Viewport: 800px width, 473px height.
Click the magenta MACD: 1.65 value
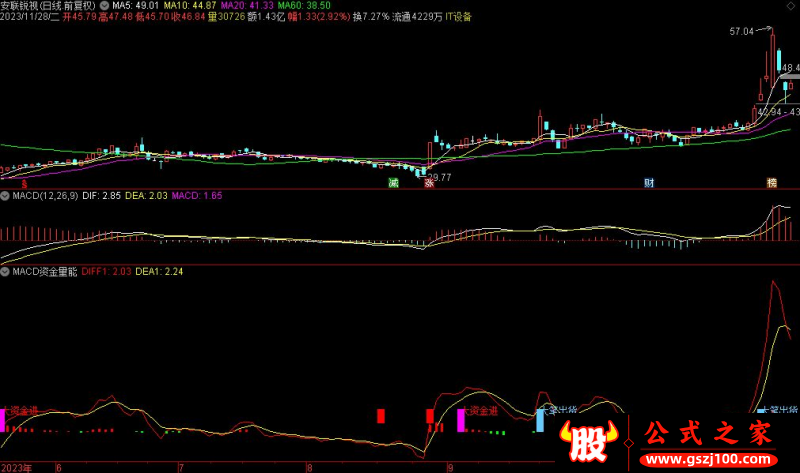tap(197, 196)
